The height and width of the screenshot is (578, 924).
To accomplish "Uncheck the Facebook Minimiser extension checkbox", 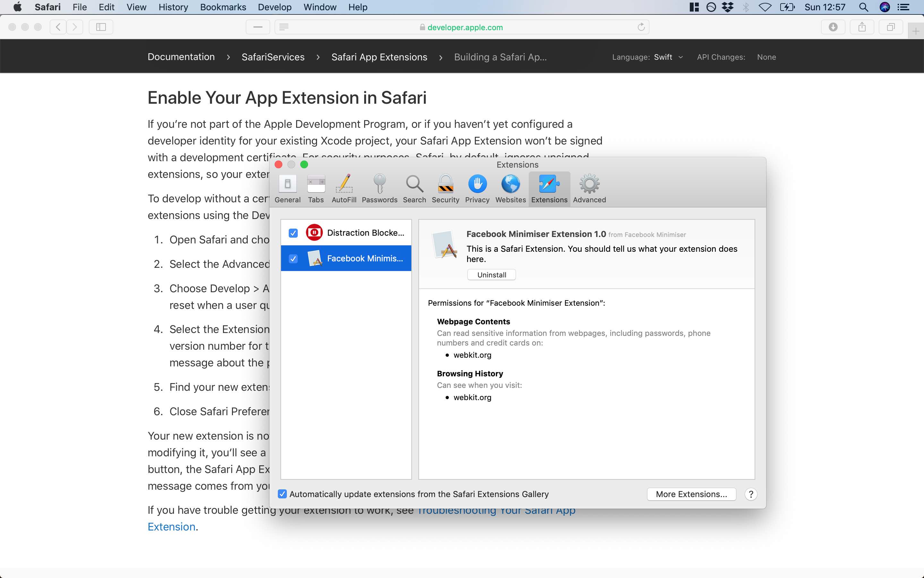I will click(293, 259).
